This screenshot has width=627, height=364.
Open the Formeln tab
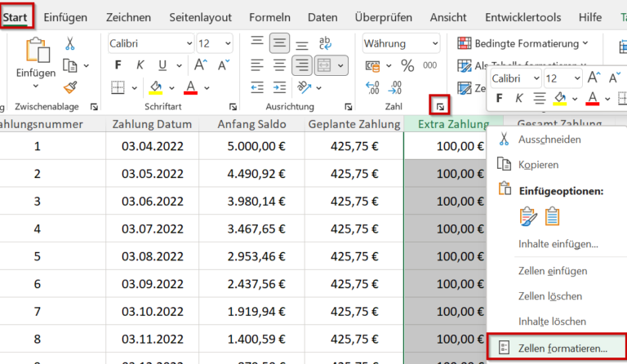(269, 17)
